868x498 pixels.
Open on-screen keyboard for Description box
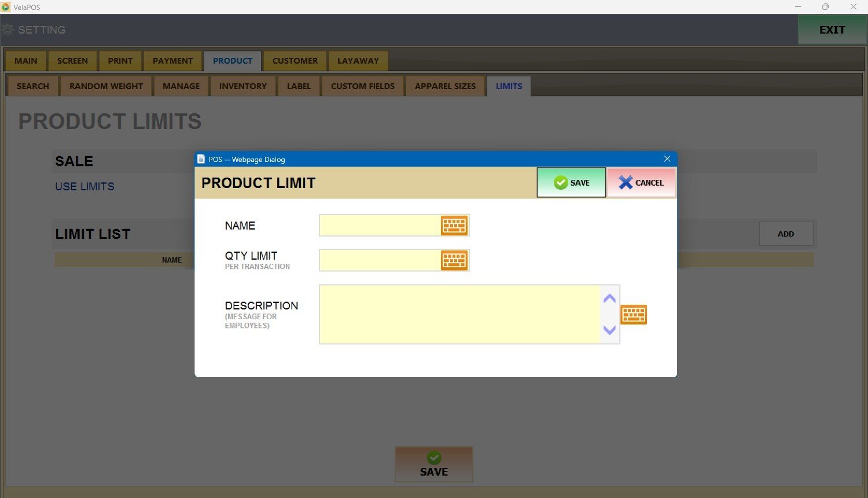[634, 315]
